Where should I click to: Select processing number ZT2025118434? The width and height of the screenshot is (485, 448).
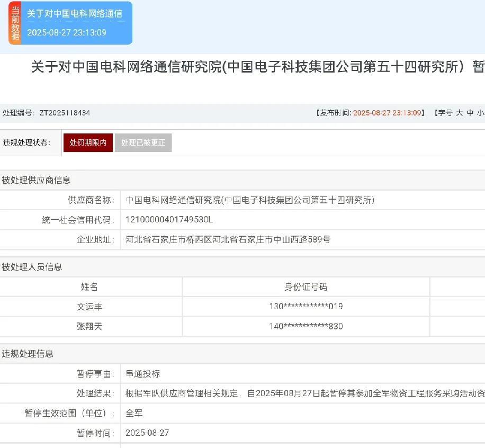coord(65,113)
